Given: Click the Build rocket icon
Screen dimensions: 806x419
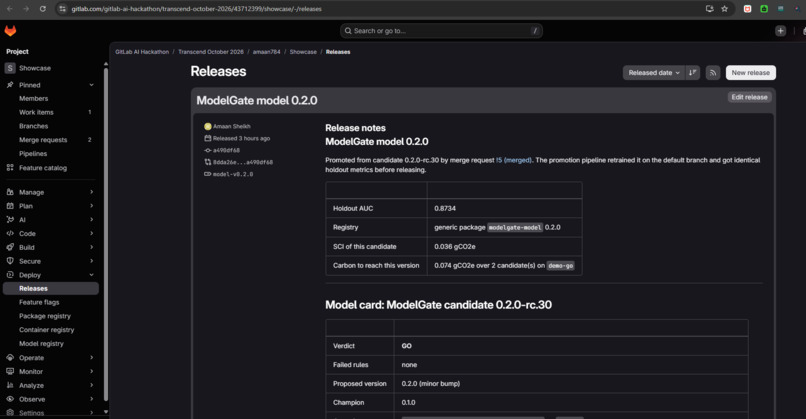Looking at the screenshot, I should pos(10,247).
